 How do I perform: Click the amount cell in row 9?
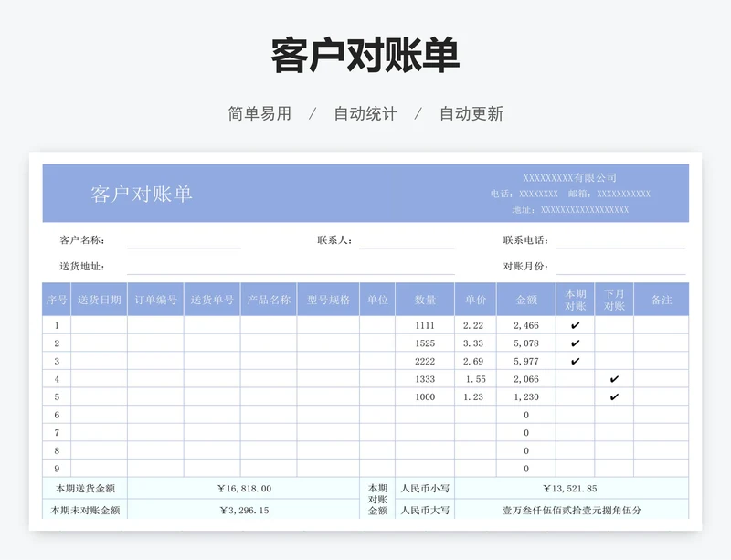pos(526,469)
